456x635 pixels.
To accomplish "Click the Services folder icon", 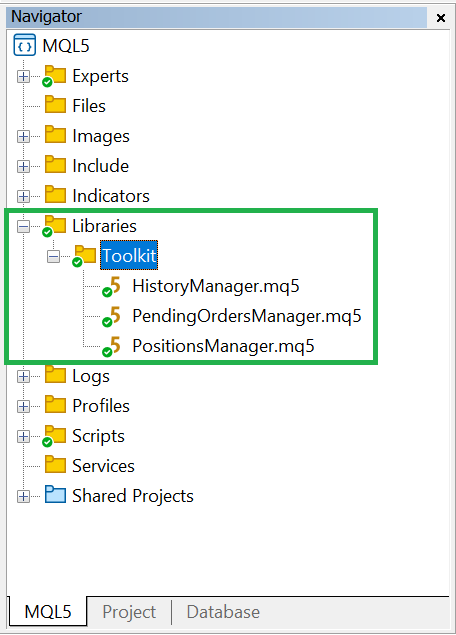I will click(x=55, y=465).
